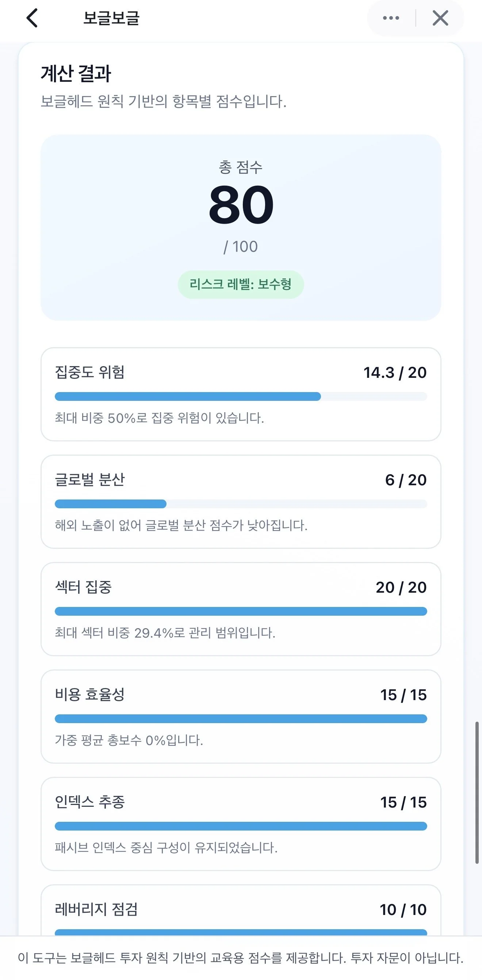Click the 인덱스 추종 progress bar
The image size is (482, 980).
click(x=241, y=826)
